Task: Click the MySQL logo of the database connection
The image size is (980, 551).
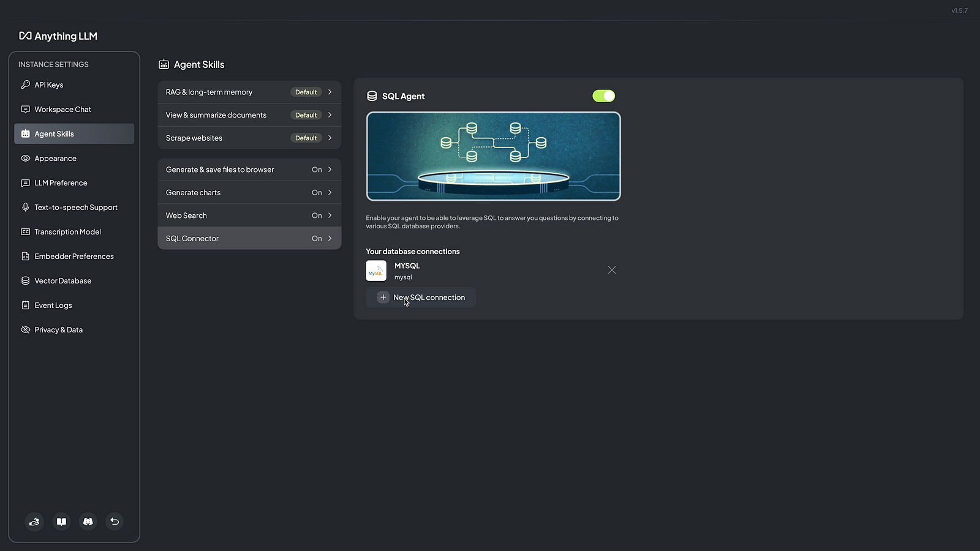Action: click(376, 271)
